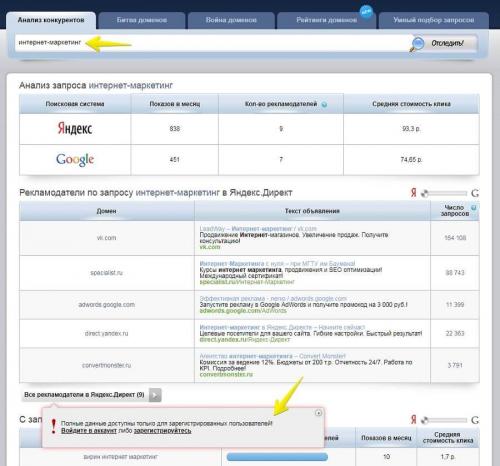Click the G icon above the advertisers table
500x466 pixels.
click(475, 193)
